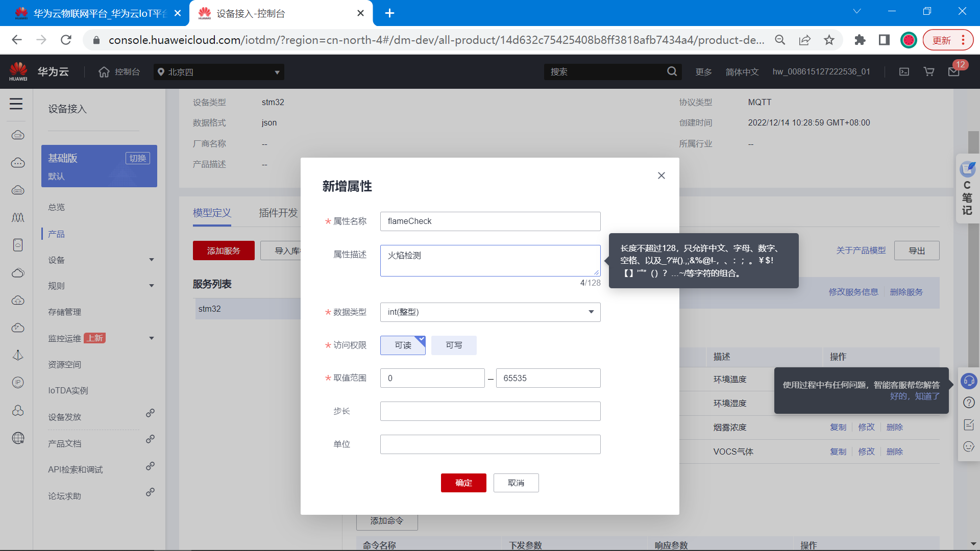Click the cloud shell terminal icon in the header
Screen dimensions: 980x551
coord(904,72)
